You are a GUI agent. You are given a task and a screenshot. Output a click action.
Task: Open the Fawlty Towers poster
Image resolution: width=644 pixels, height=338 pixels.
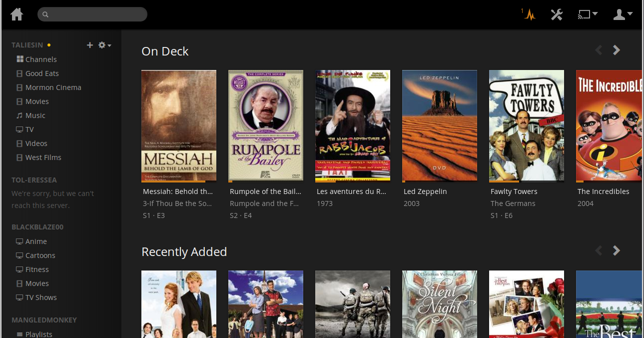point(527,125)
